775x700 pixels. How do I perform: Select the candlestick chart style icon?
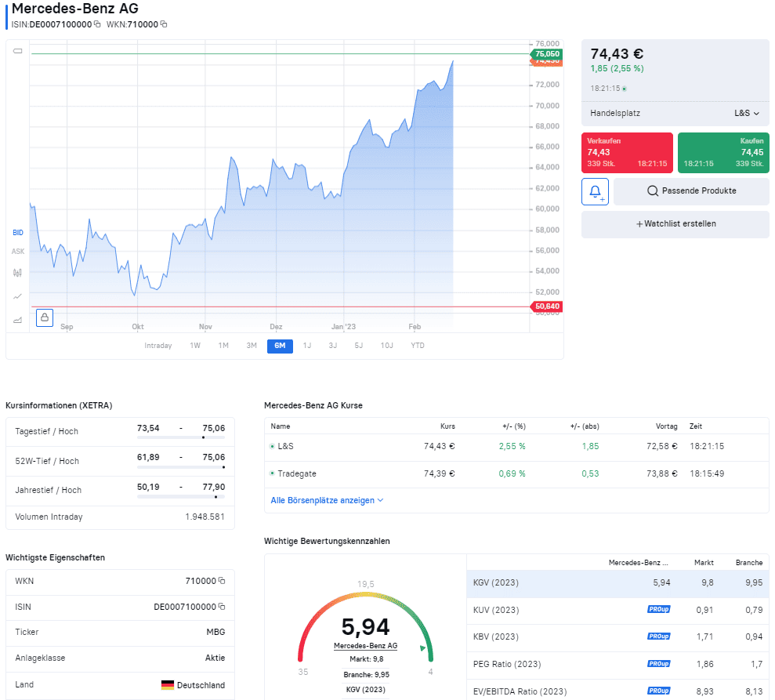[x=17, y=272]
